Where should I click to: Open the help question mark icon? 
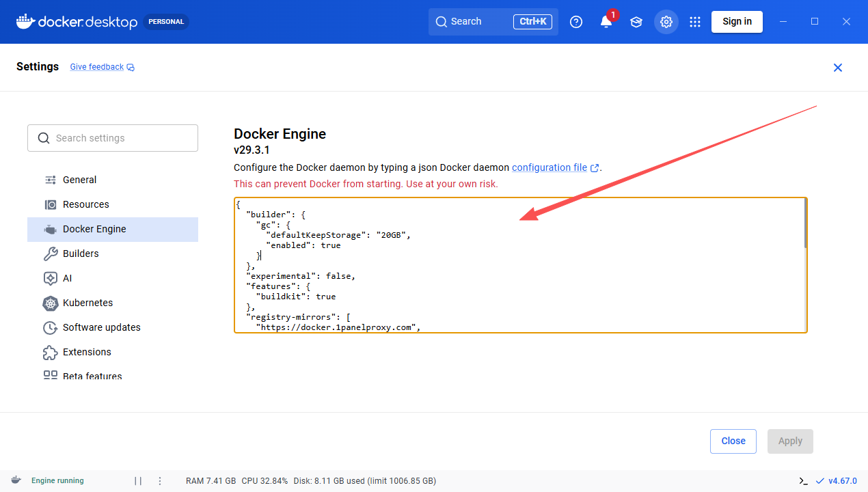click(x=576, y=22)
